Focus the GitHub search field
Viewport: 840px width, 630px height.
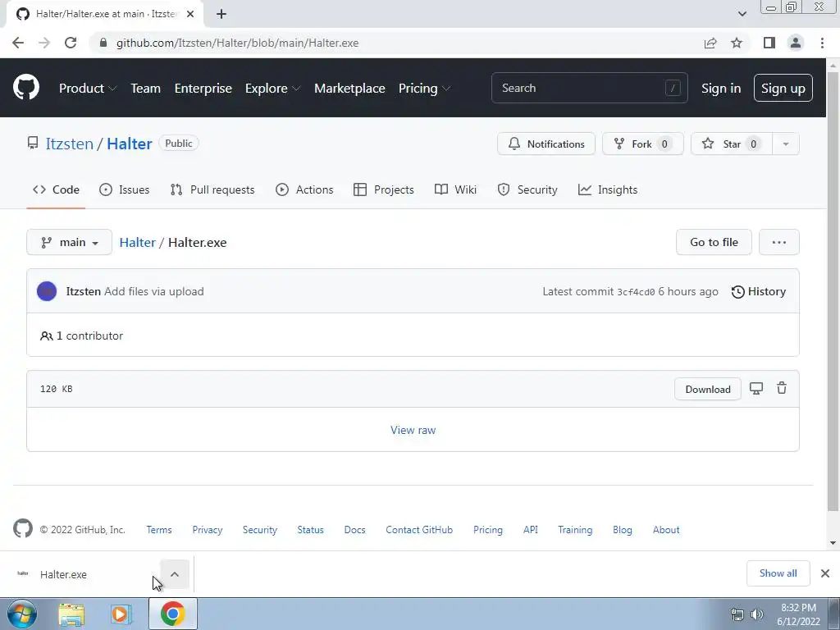tap(589, 88)
